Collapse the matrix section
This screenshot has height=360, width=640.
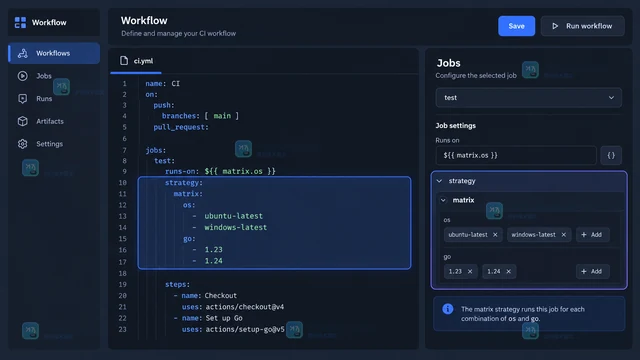coord(443,200)
